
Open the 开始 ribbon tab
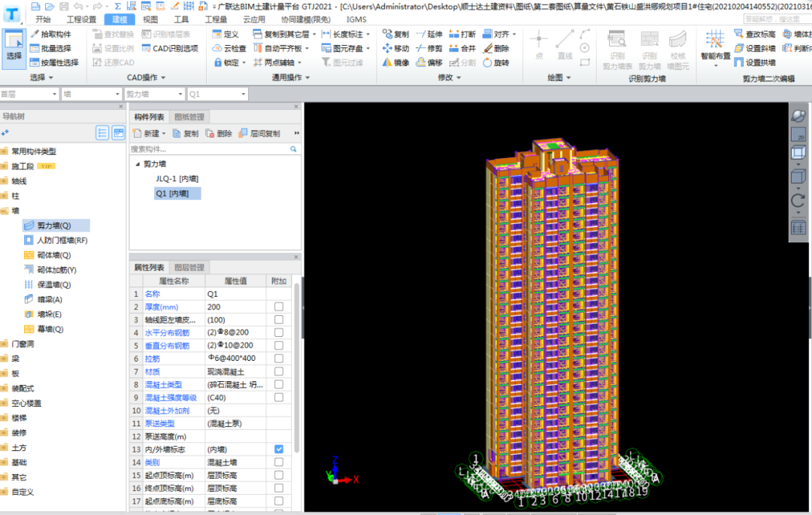tap(43, 19)
